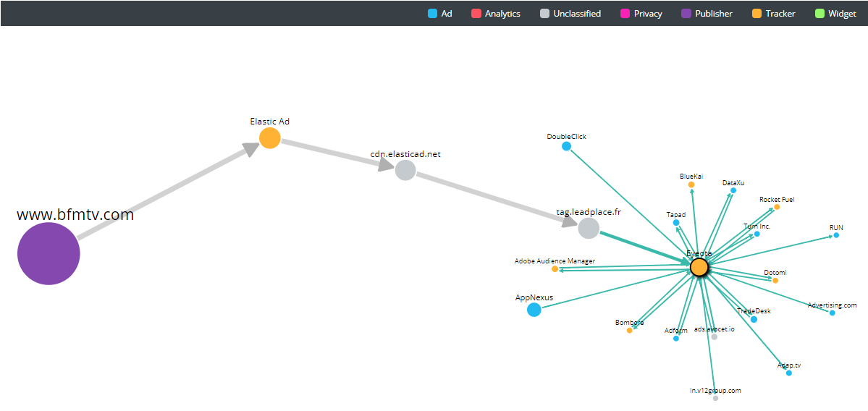Select the Bombora tracker node
The width and height of the screenshot is (868, 411).
tap(629, 330)
